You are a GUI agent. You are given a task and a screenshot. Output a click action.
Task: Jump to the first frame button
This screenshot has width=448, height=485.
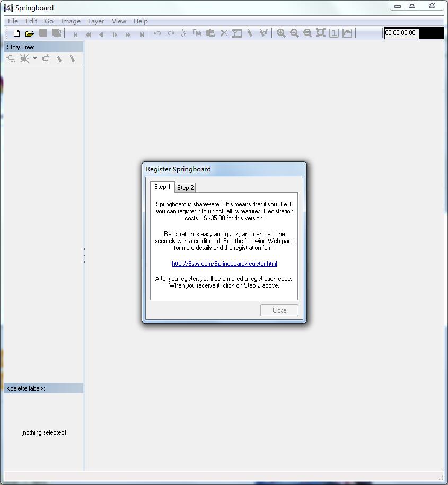click(x=76, y=34)
